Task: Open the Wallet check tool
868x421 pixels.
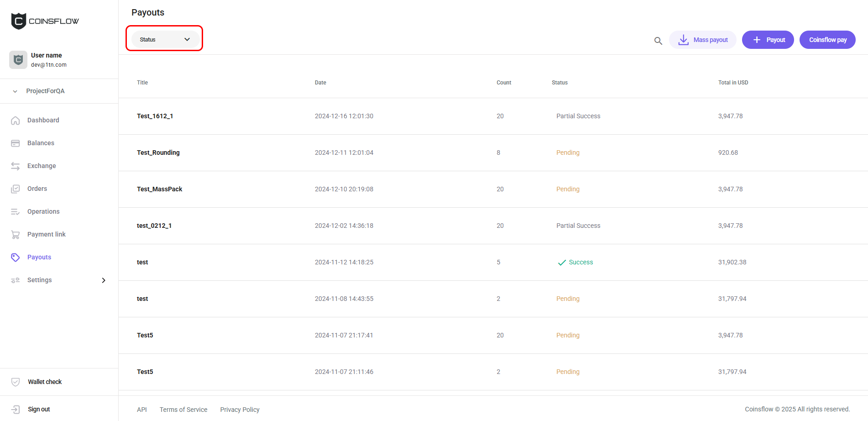Action: click(x=45, y=382)
